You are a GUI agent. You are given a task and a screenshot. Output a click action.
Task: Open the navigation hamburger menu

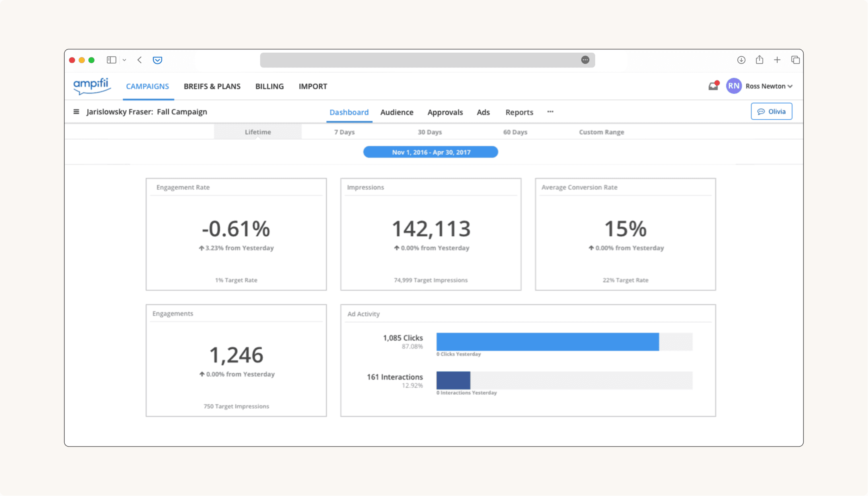[x=76, y=112]
